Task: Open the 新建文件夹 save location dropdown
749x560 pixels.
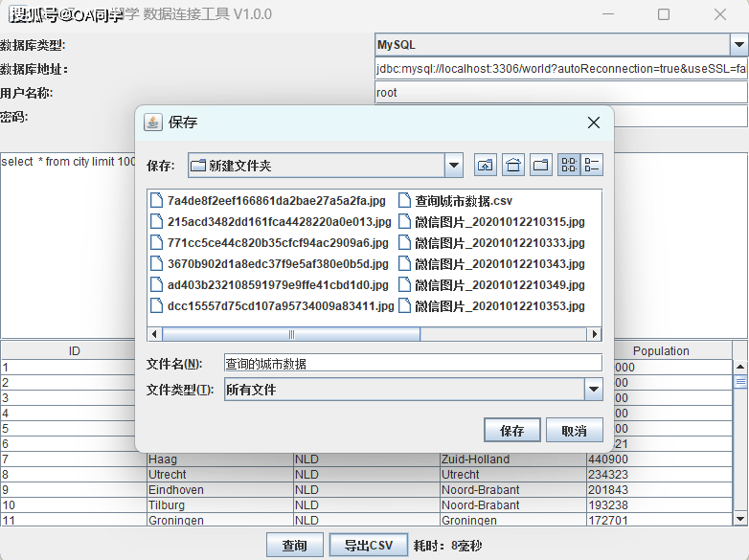Action: coord(454,166)
